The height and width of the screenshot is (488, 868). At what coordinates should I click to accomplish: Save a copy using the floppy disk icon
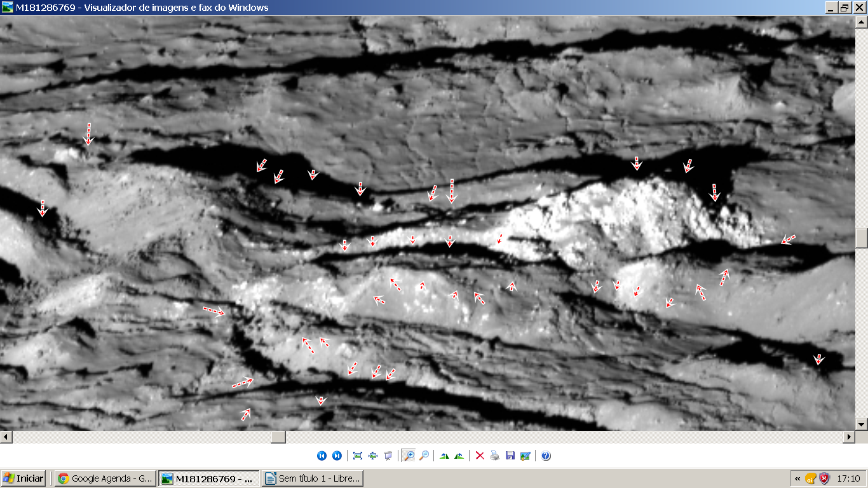(510, 456)
